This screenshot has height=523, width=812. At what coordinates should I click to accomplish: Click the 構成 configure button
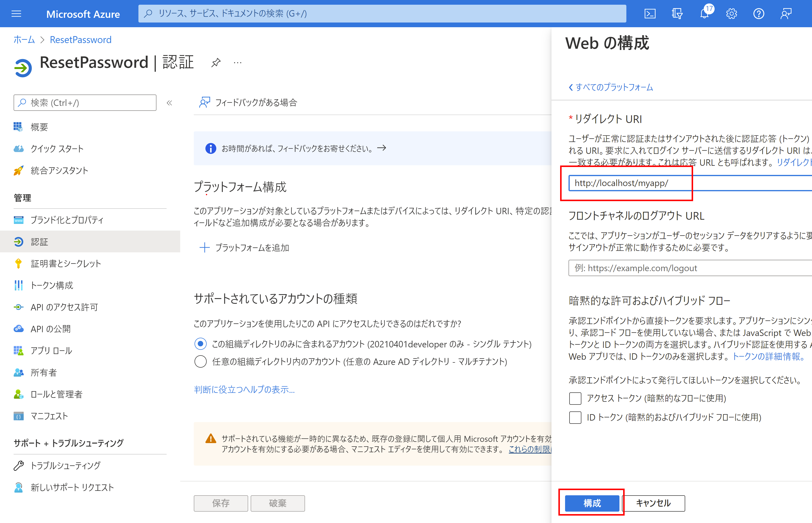pos(592,503)
